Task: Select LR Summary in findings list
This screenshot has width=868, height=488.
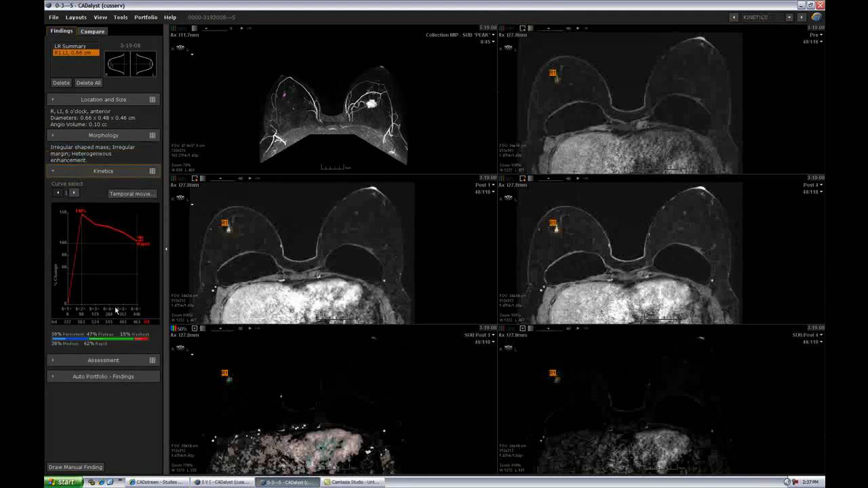Action: point(71,46)
